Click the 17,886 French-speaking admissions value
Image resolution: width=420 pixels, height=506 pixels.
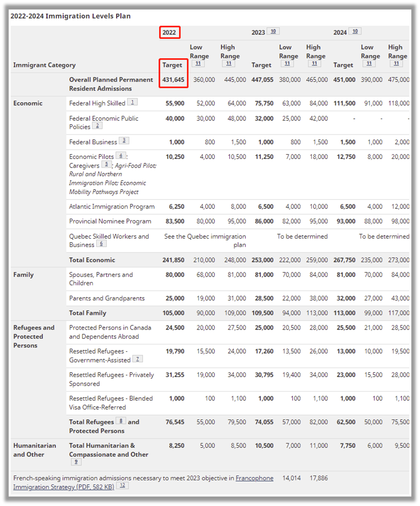tap(319, 478)
